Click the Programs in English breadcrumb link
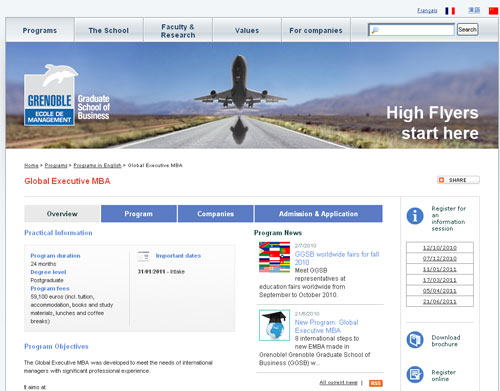Image resolution: width=500 pixels, height=391 pixels. click(x=97, y=165)
